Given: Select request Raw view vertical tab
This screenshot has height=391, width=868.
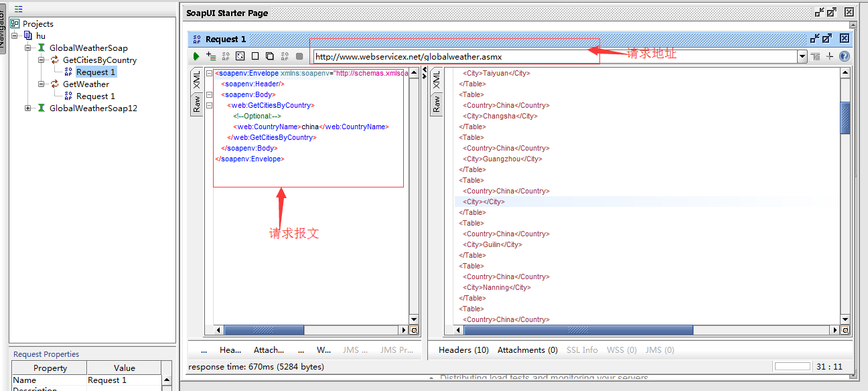Looking at the screenshot, I should [197, 104].
